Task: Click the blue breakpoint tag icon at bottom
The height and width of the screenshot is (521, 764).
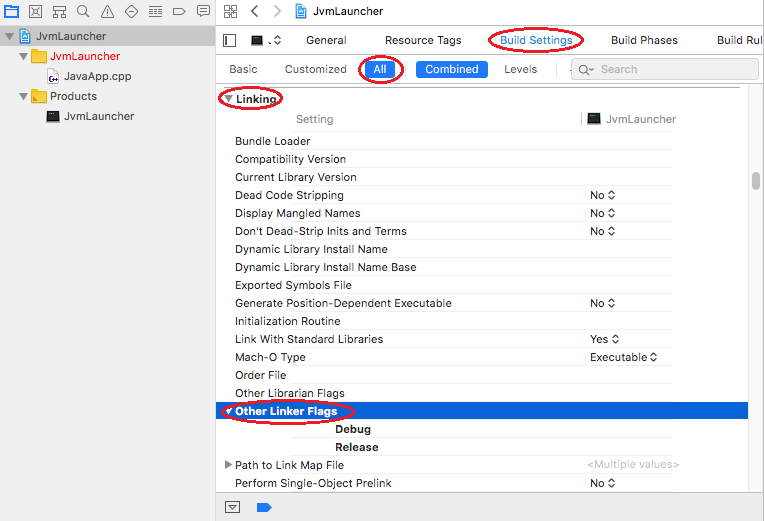Action: (264, 507)
